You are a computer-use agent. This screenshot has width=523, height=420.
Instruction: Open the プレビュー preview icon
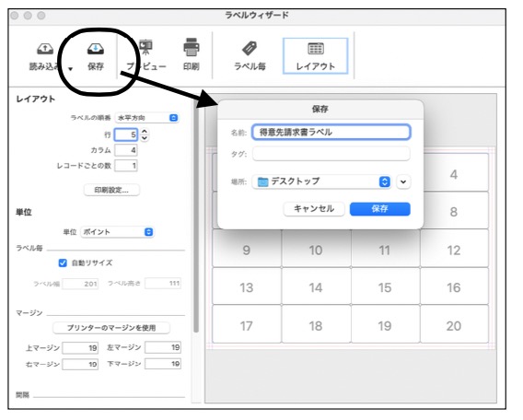pos(145,48)
